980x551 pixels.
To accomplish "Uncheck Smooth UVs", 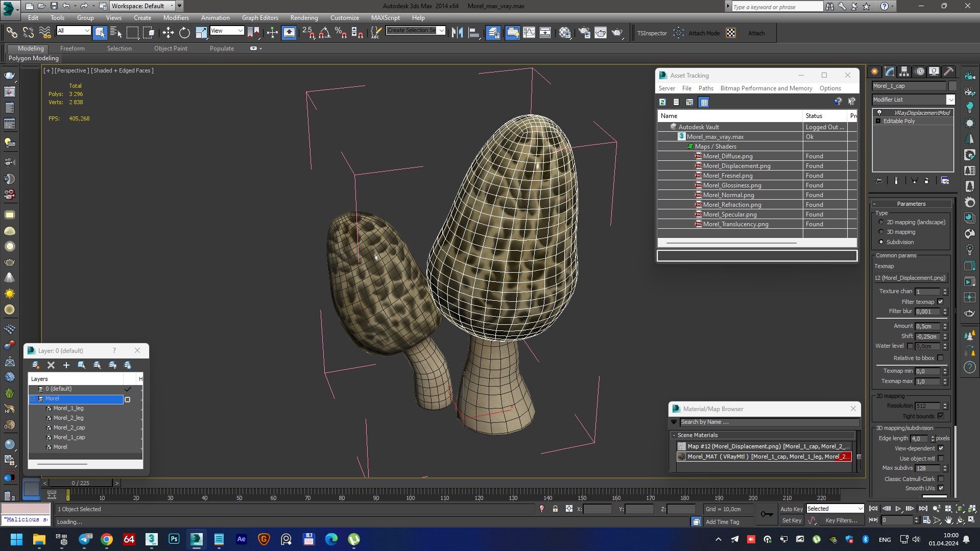I will 941,488.
